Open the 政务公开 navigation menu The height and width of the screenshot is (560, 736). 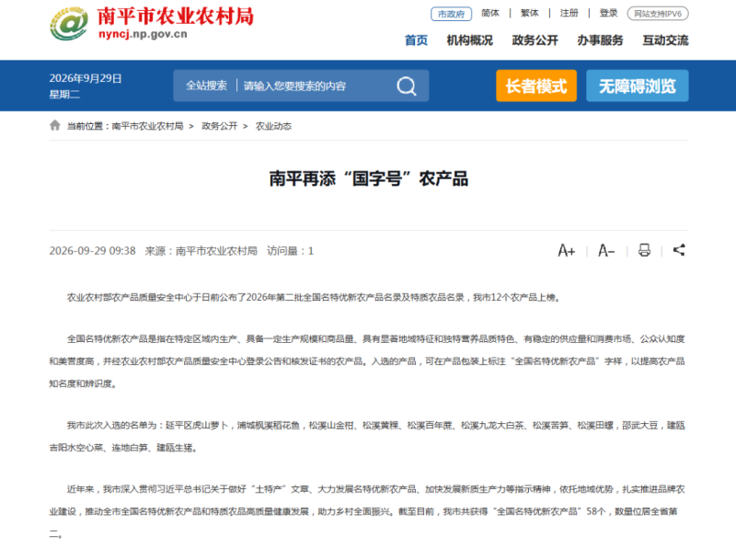tap(535, 40)
